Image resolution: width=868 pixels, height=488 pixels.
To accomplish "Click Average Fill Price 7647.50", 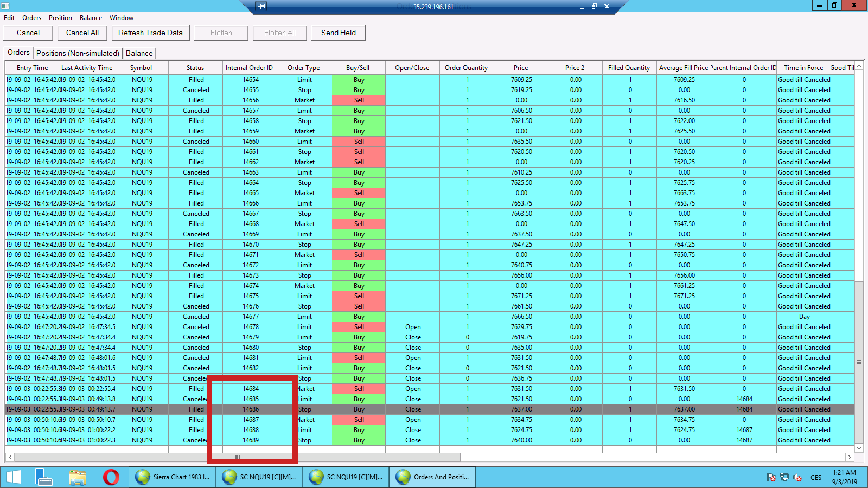I will click(x=684, y=224).
